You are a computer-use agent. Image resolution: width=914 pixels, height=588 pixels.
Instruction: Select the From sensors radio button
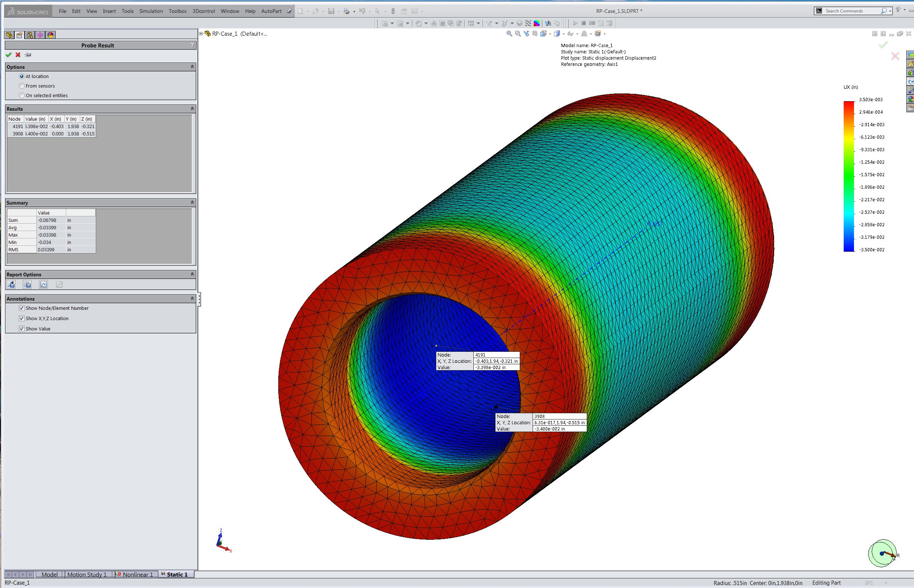[22, 86]
